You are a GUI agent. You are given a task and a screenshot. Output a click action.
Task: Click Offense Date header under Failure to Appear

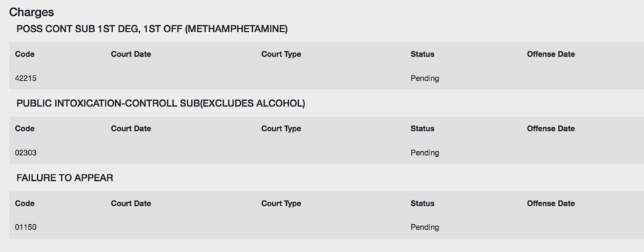click(551, 203)
